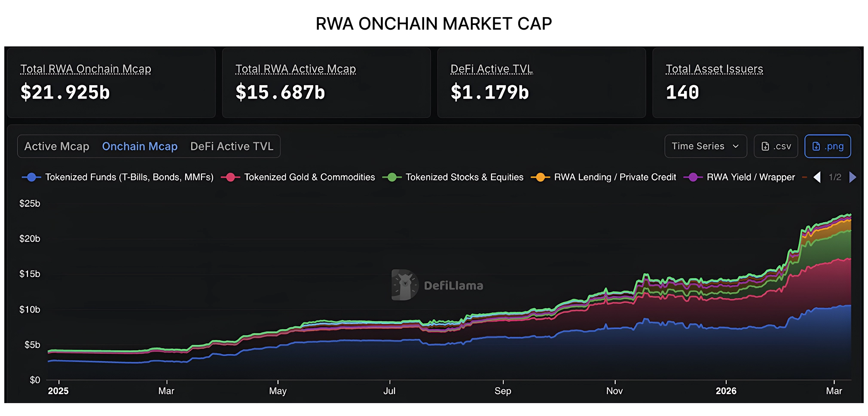Click the chevron on Time Series selector

[736, 147]
